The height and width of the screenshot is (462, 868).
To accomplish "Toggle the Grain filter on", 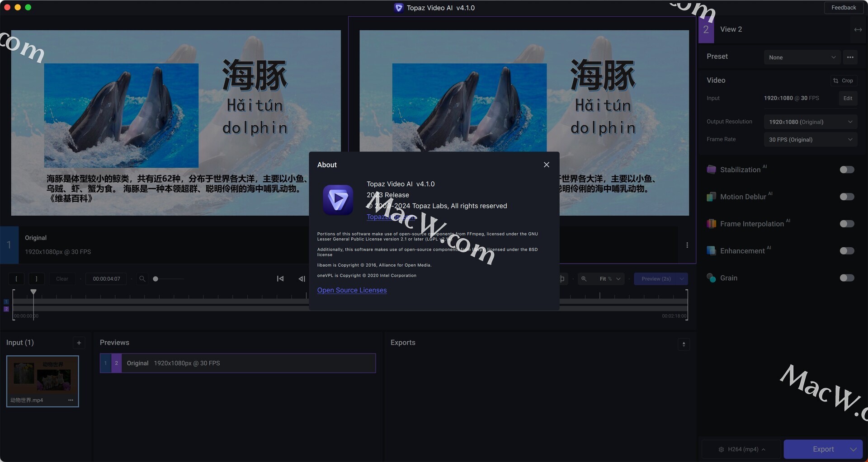I will (x=847, y=278).
